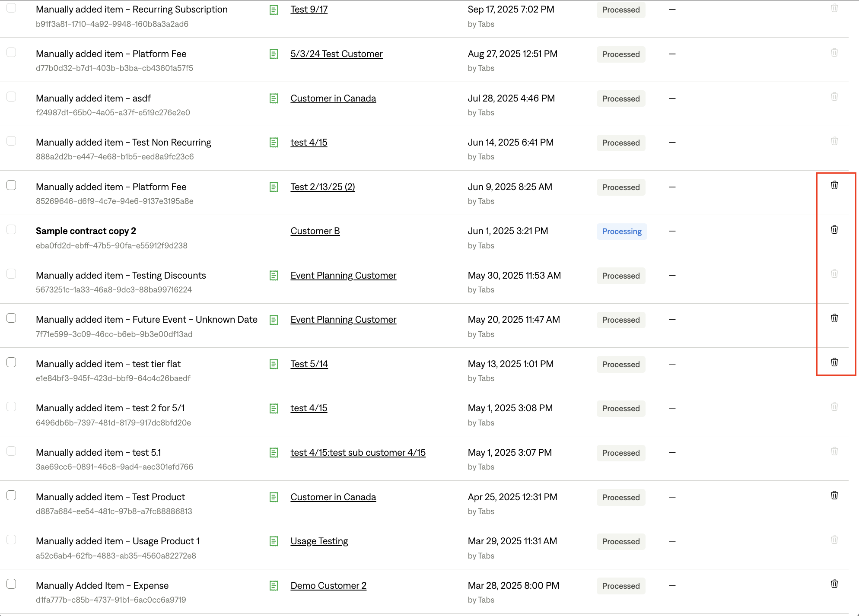The height and width of the screenshot is (616, 859).
Task: Click the Processing status badge
Action: [621, 232]
